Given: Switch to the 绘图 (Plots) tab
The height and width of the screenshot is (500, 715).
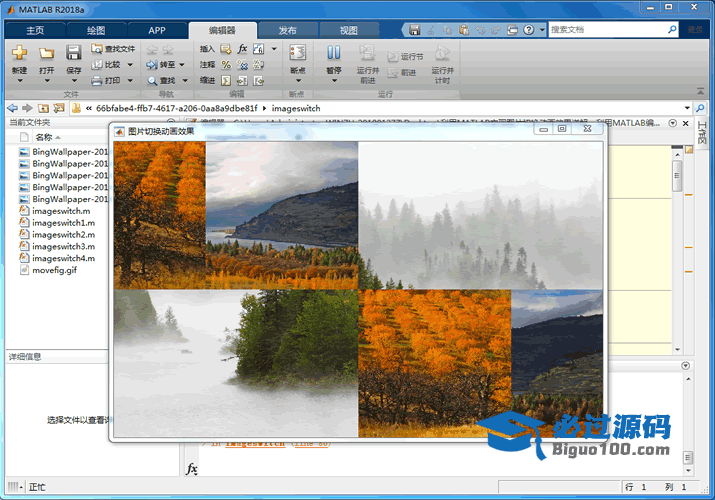Looking at the screenshot, I should pos(96,31).
